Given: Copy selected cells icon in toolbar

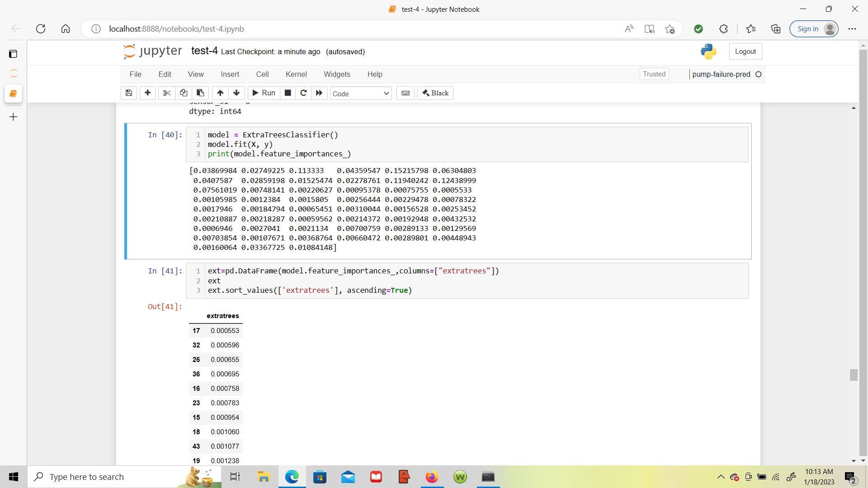Looking at the screenshot, I should [x=184, y=93].
